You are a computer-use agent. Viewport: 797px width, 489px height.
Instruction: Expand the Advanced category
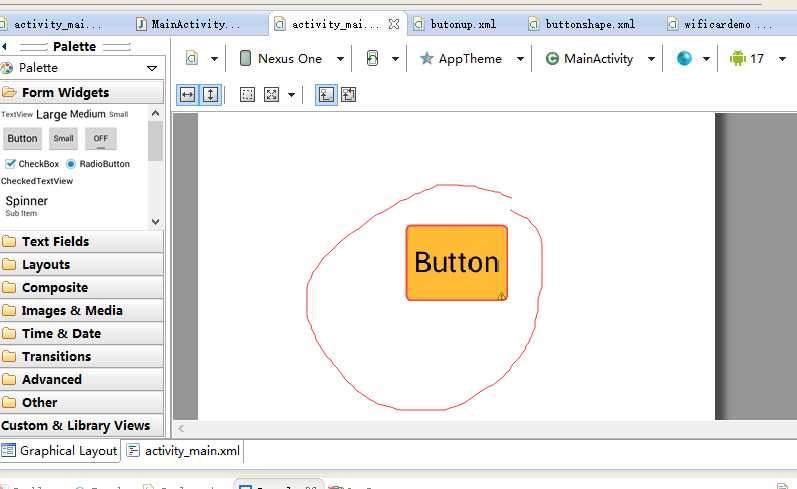(81, 379)
